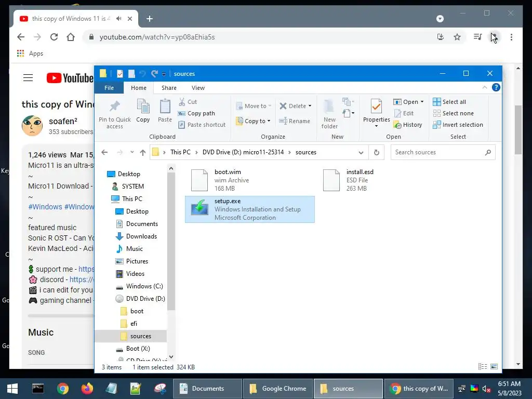Click the Apps bookmarks shortcut
Screen dimensions: 532x399
pyautogui.click(x=30, y=54)
